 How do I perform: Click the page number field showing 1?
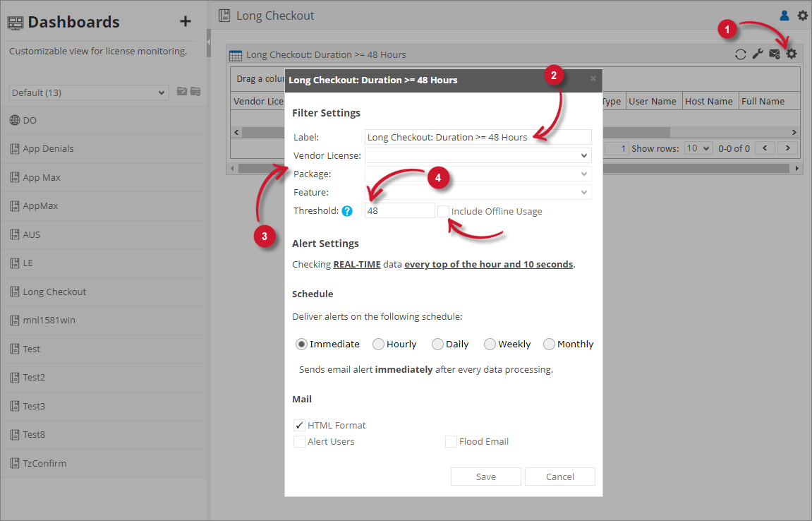[x=617, y=148]
